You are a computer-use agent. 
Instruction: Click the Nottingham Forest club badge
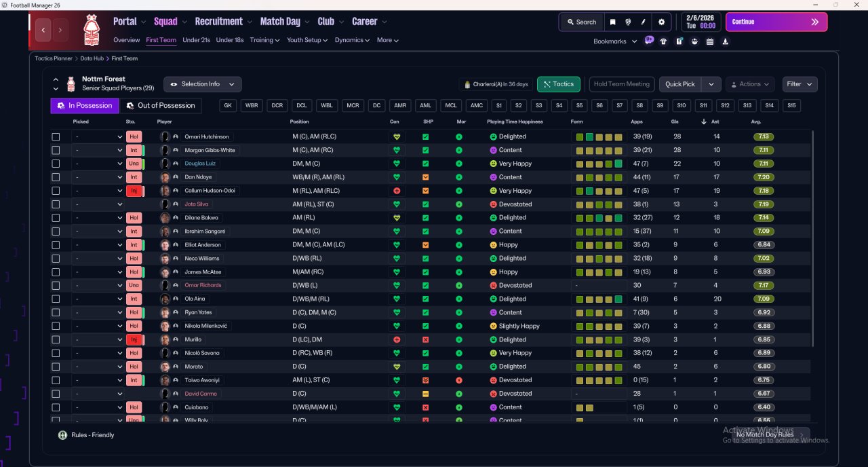pyautogui.click(x=91, y=30)
